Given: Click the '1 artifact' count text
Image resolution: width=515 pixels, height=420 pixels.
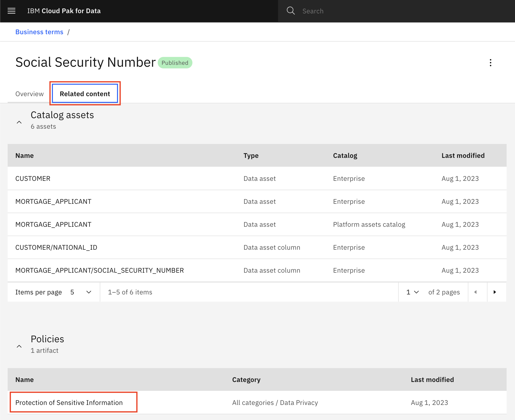Looking at the screenshot, I should click(x=45, y=350).
